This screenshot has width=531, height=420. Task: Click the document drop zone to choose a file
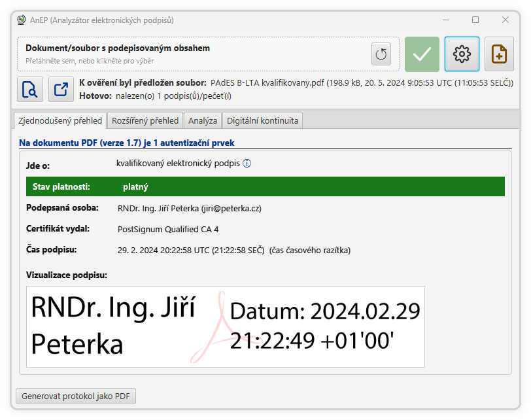[x=208, y=54]
